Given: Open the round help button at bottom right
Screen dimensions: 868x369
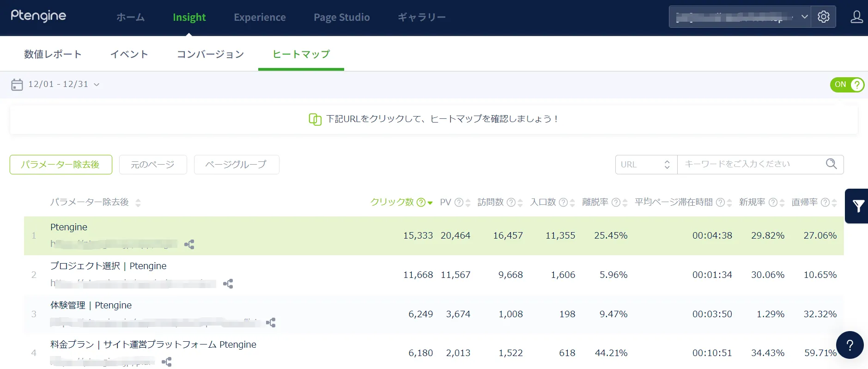Looking at the screenshot, I should click(x=850, y=345).
